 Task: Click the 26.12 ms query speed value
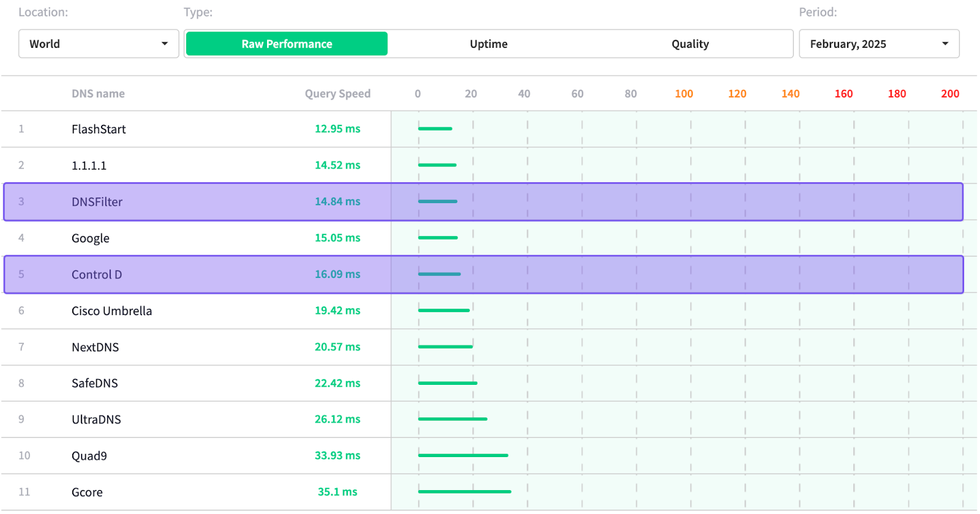(x=337, y=419)
